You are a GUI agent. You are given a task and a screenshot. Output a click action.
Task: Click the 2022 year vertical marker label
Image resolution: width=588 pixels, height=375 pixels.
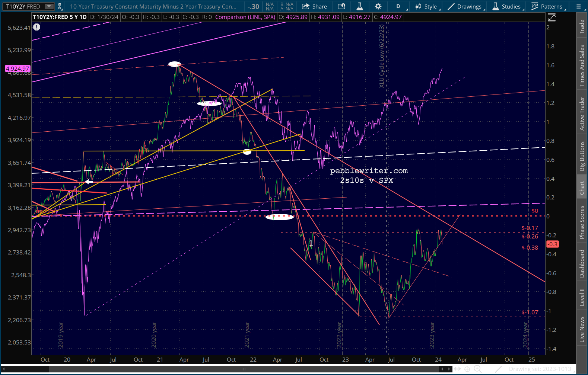pos(339,335)
